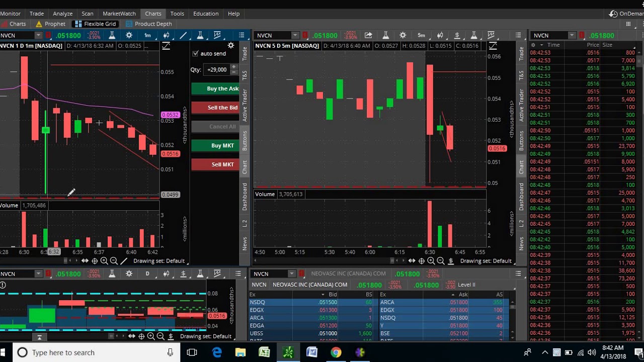This screenshot has height=362, width=644.
Task: Open NVCN symbol dropdown on the 1m chart
Action: [38, 35]
